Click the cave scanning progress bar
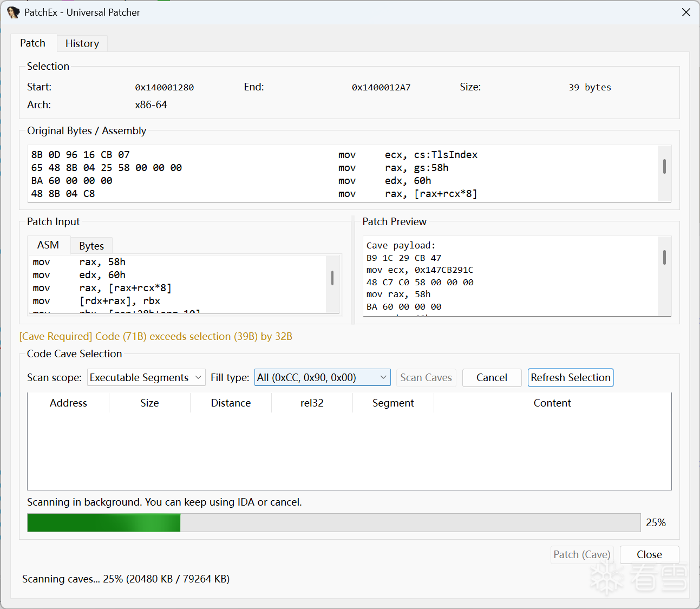Screen dimensions: 700x609 click(x=333, y=522)
